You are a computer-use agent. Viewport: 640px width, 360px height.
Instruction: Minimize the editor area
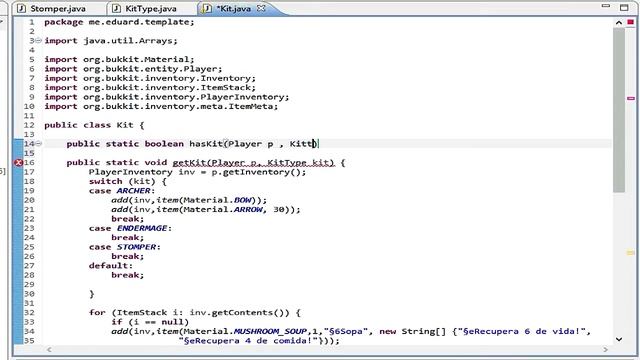point(606,6)
